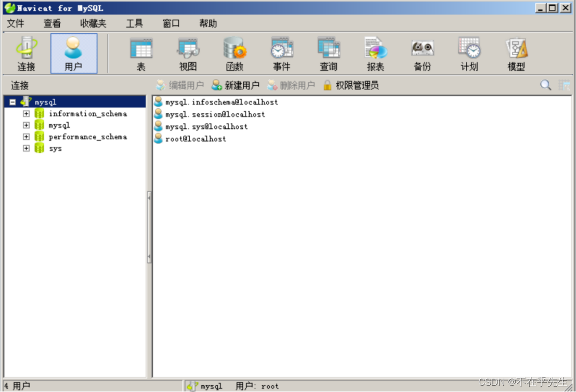The width and height of the screenshot is (576, 392).
Task: Open the 帮助 menu
Action: [208, 23]
